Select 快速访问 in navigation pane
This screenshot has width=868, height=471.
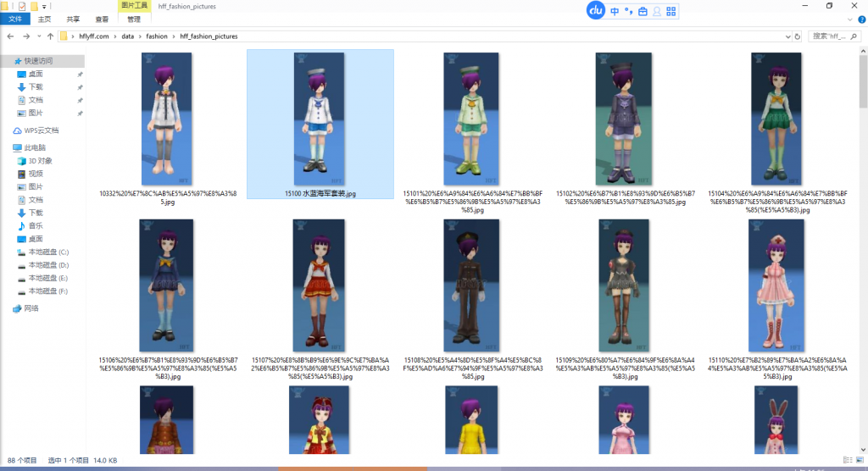[x=34, y=61]
